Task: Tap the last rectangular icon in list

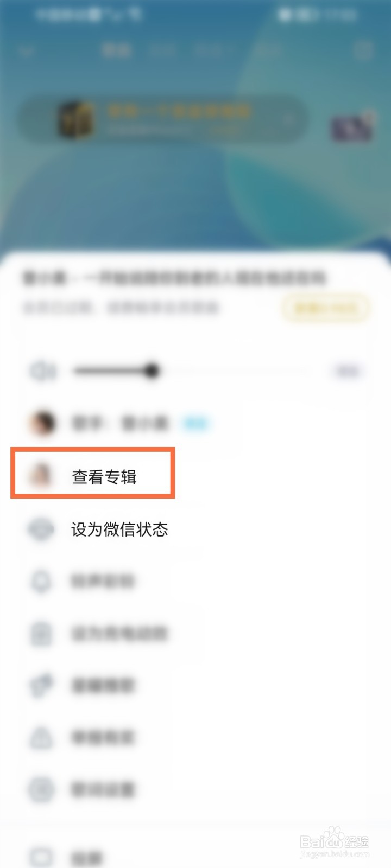Action: [x=41, y=858]
